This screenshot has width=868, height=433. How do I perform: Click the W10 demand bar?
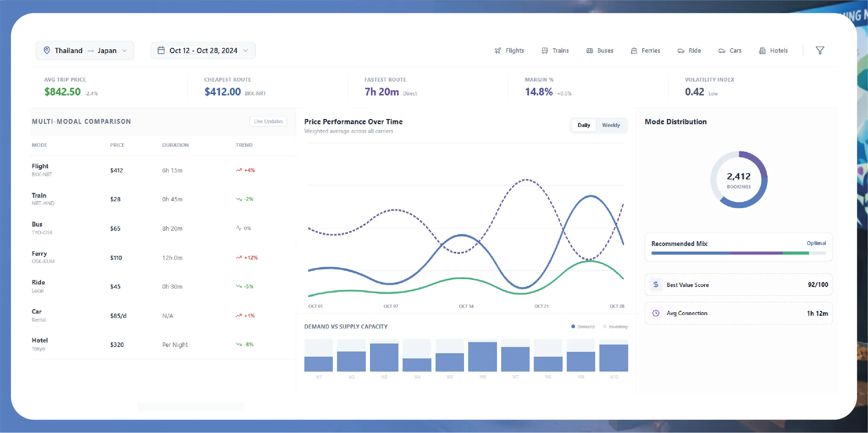[614, 358]
